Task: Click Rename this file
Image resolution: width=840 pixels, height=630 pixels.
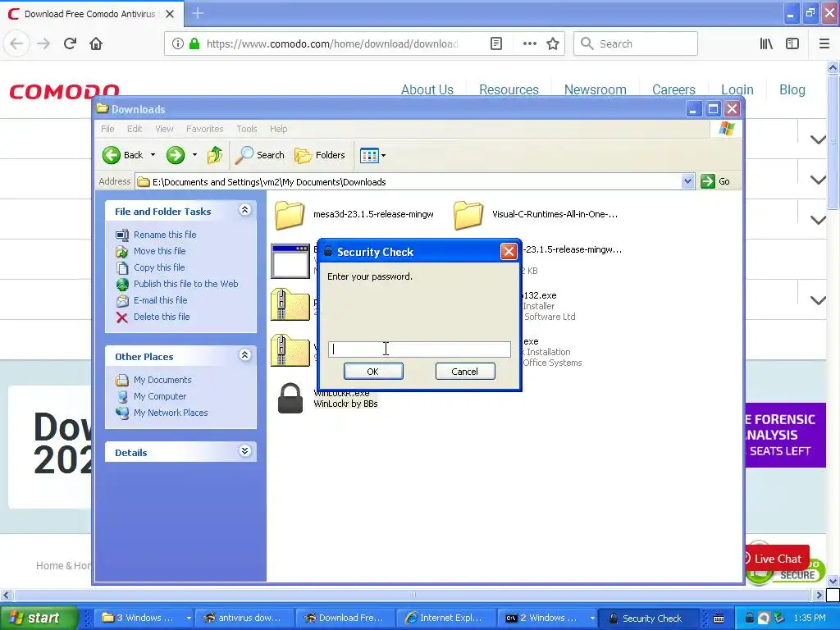Action: (x=164, y=235)
